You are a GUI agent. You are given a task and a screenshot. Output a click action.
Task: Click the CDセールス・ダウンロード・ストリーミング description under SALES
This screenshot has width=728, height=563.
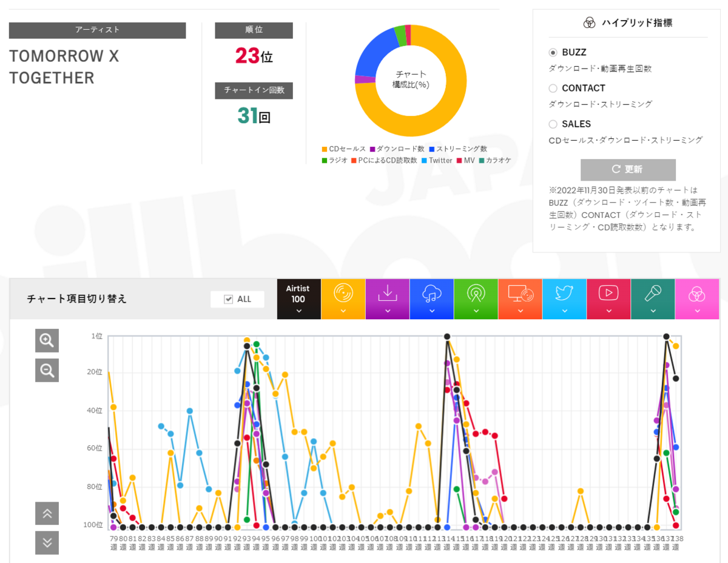point(625,140)
